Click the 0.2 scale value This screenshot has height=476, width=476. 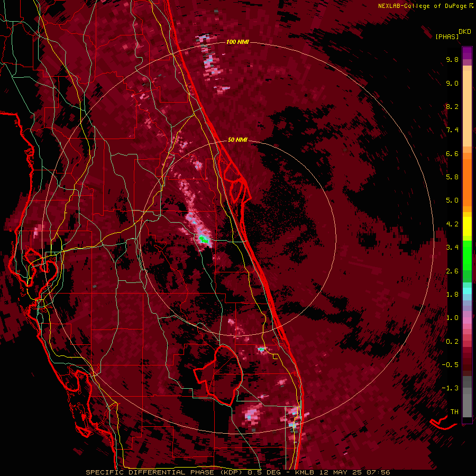[452, 342]
